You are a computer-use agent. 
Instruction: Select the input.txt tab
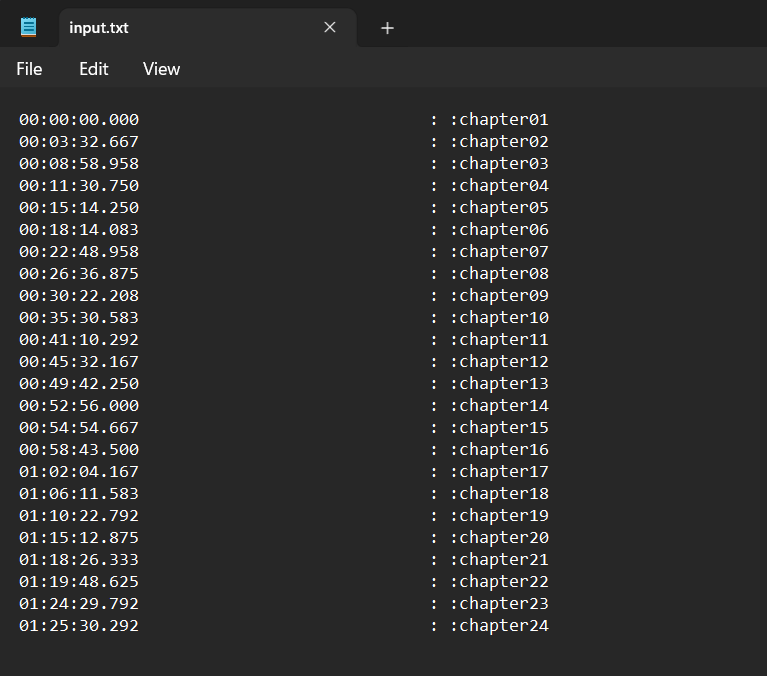207,28
